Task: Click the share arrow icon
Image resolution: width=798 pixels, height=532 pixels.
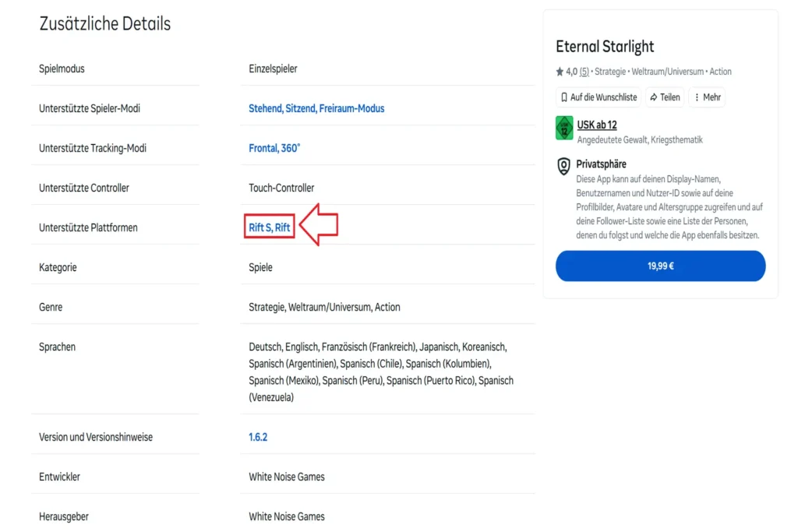Action: (x=654, y=97)
